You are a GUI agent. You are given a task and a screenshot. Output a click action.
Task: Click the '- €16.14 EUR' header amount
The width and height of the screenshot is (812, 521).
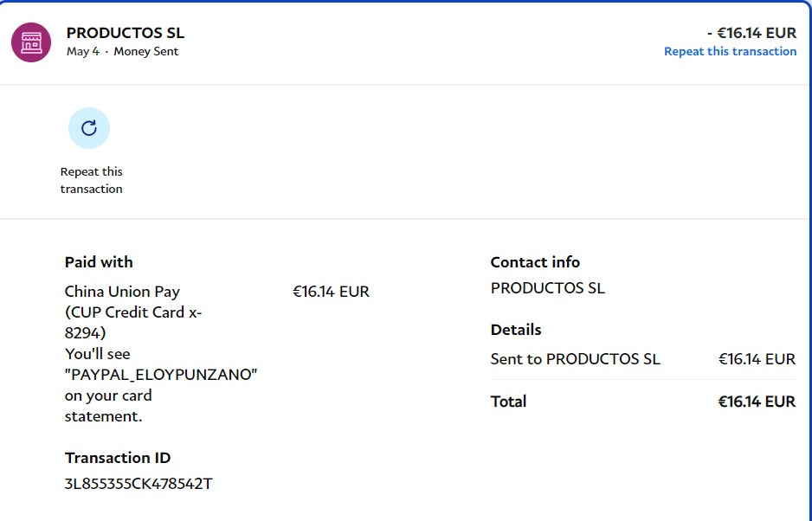[x=751, y=33]
